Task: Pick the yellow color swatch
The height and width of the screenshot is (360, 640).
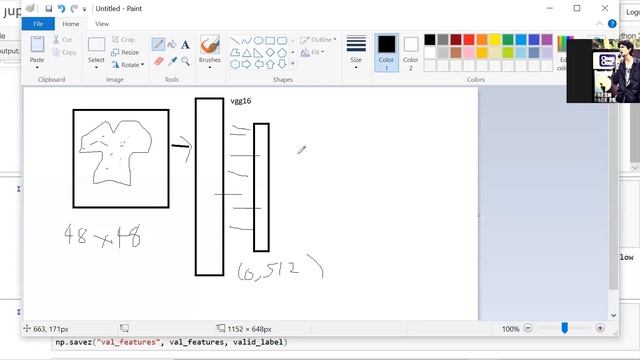Action: [x=495, y=40]
